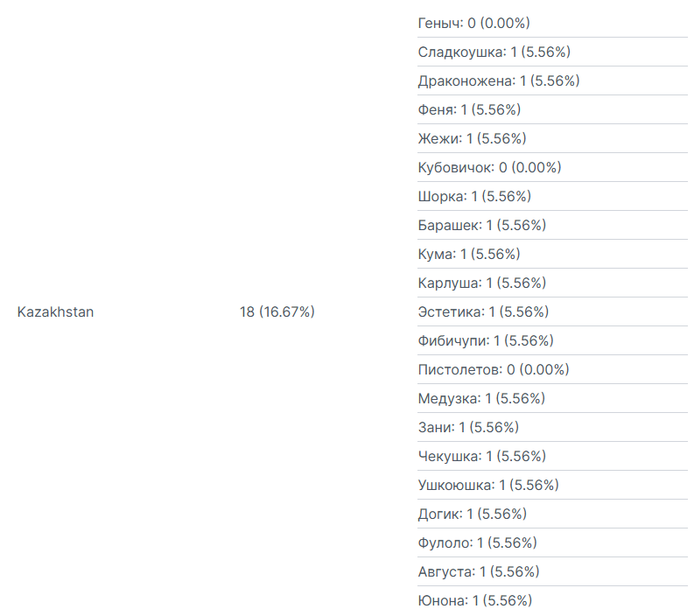Select the Фибичупи: 1 (5.56%) entry
Image resolution: width=694 pixels, height=616 pixels.
(486, 340)
